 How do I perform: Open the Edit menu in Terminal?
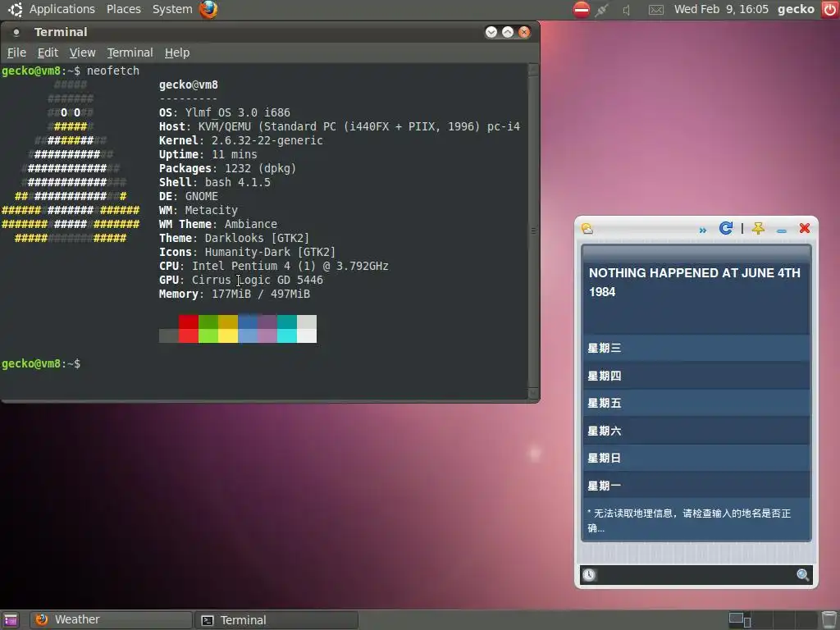click(48, 52)
